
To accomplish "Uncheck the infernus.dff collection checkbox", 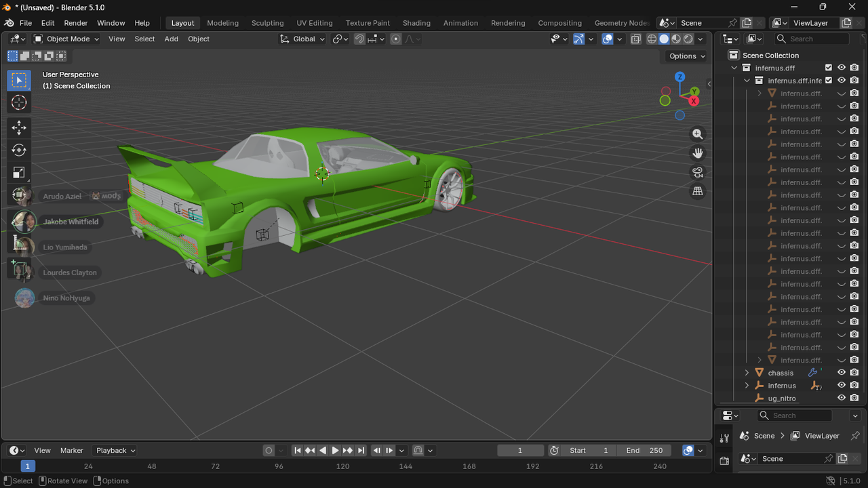I will 829,68.
